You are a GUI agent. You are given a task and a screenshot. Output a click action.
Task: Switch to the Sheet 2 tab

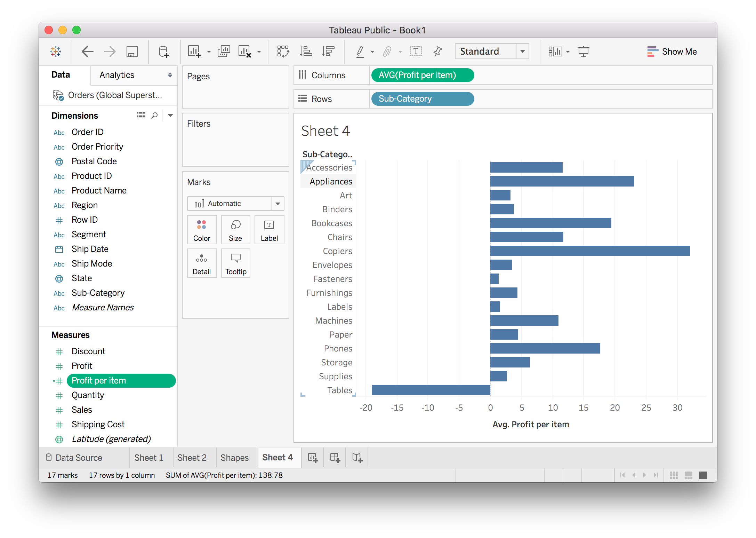pyautogui.click(x=192, y=457)
